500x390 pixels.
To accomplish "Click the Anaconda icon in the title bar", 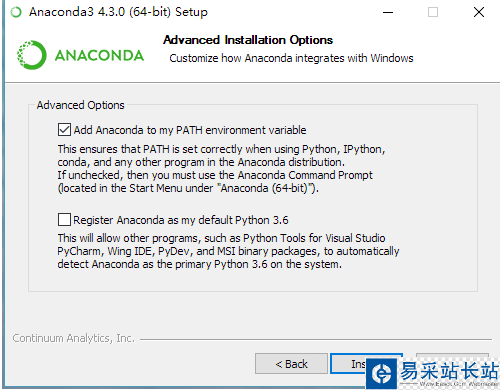I will tap(16, 12).
